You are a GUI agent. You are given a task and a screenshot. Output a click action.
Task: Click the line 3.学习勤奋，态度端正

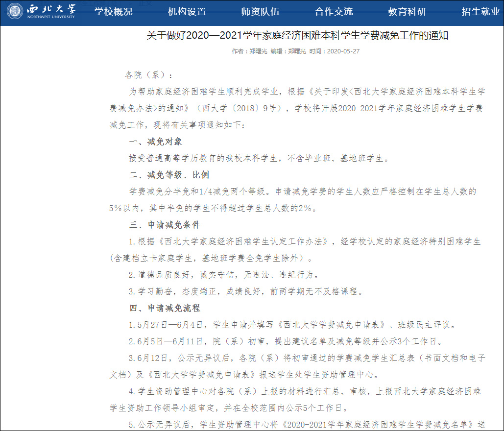pyautogui.click(x=246, y=292)
